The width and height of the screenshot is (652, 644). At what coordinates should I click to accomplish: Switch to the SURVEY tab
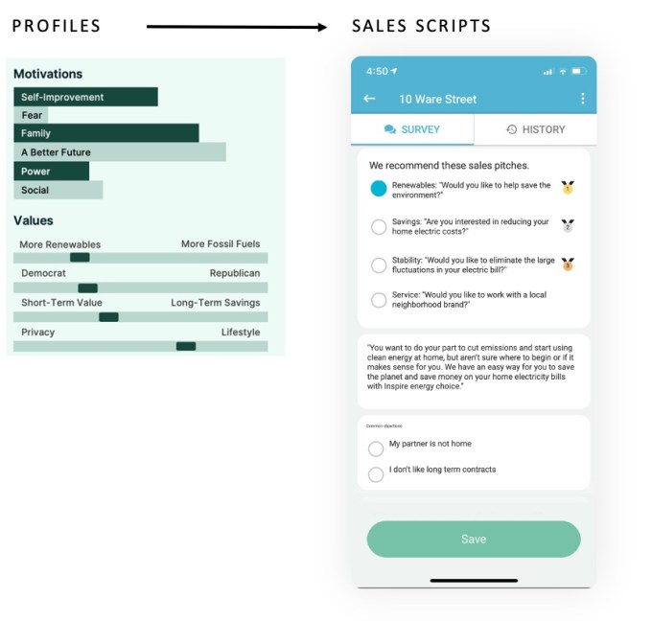point(412,129)
